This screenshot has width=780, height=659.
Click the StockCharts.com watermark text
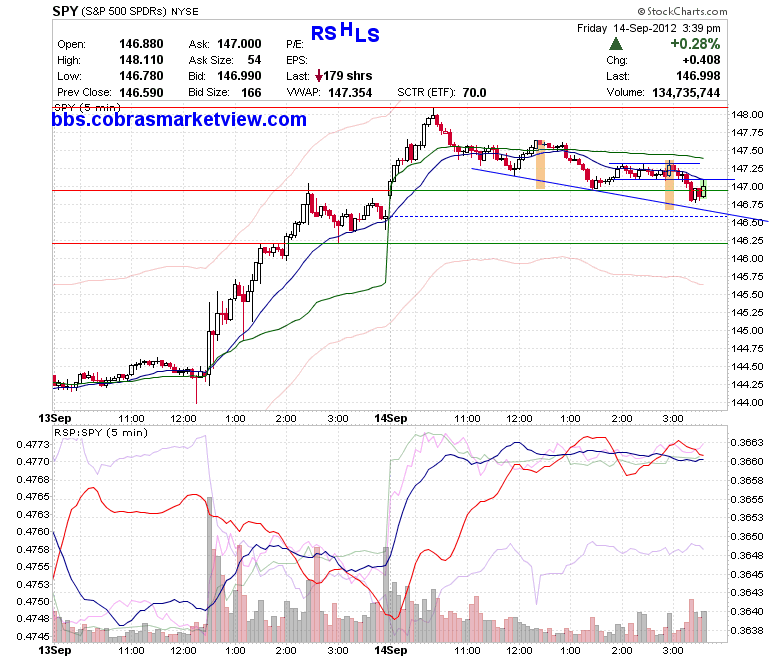coord(682,11)
